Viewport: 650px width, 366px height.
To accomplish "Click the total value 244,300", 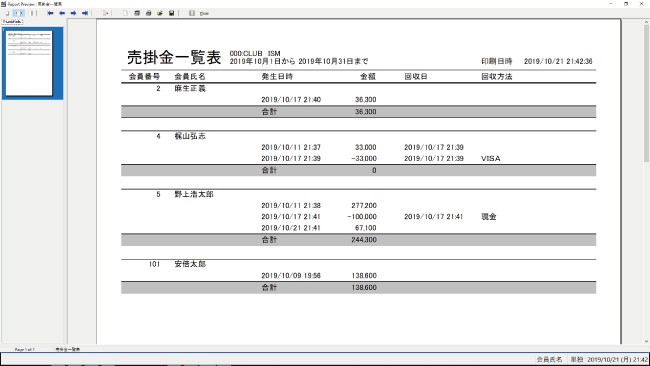I will tap(364, 240).
